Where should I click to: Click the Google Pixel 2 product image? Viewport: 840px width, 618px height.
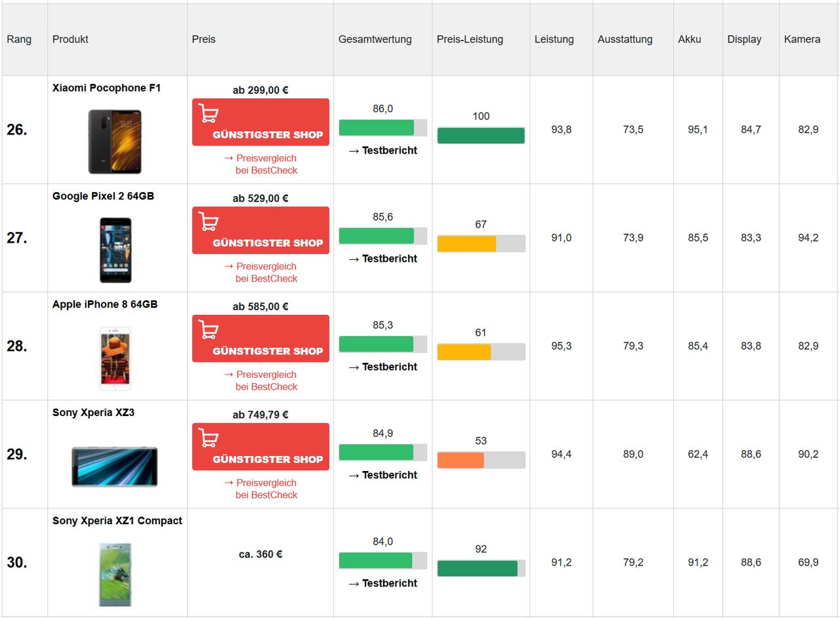(x=115, y=250)
